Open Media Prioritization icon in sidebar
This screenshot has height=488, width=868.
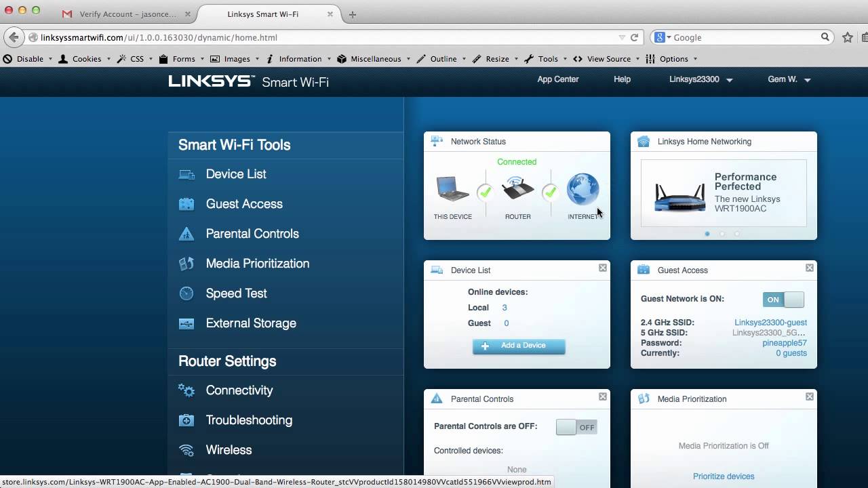186,264
